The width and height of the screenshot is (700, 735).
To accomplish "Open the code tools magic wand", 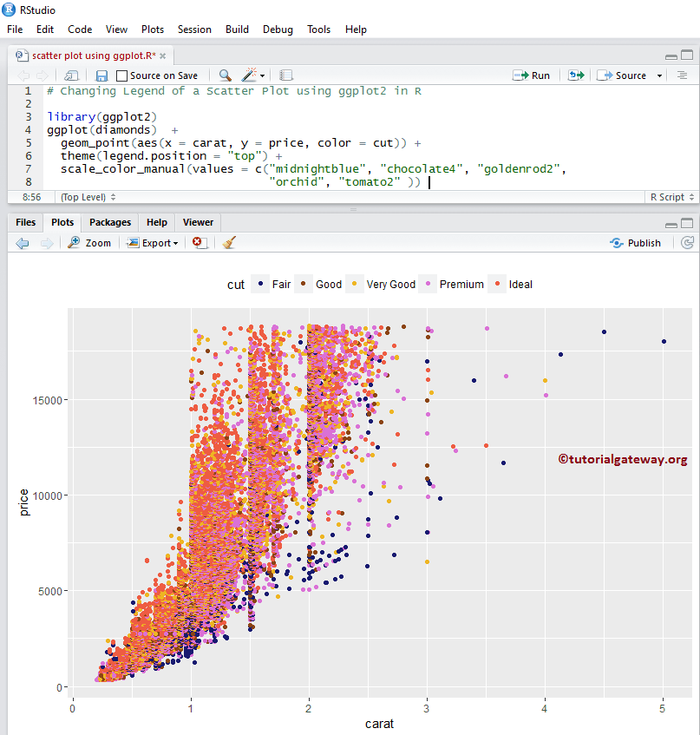I will coord(250,75).
